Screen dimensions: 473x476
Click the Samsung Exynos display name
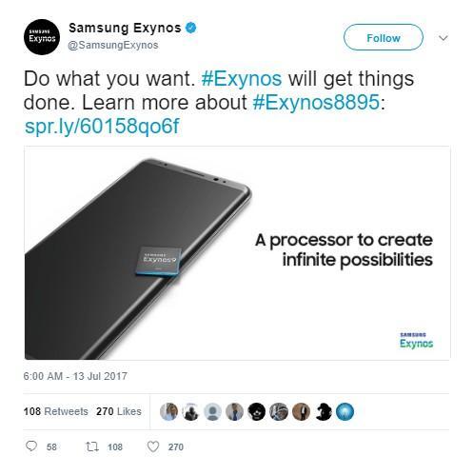click(125, 28)
